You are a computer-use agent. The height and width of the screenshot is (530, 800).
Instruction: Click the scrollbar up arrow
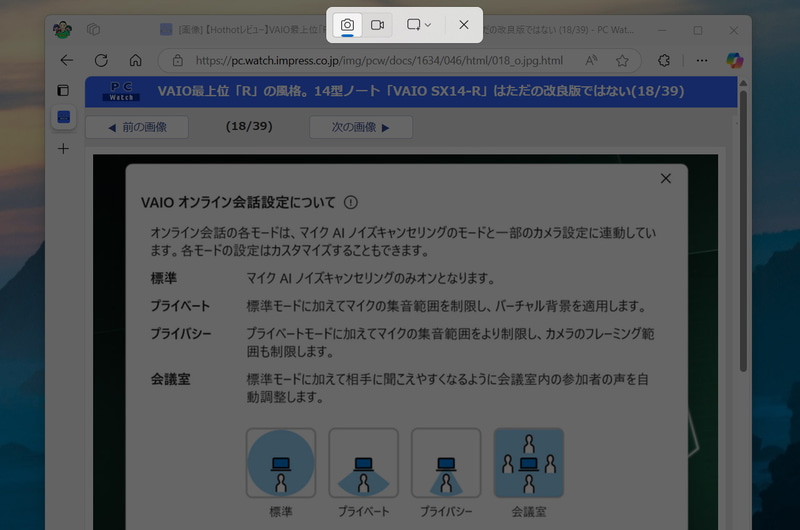(743, 83)
